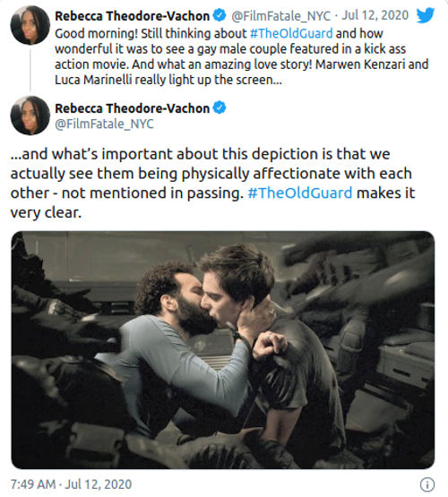This screenshot has width=448, height=497.
Task: Click verified badge on first tweet
Action: tap(220, 15)
